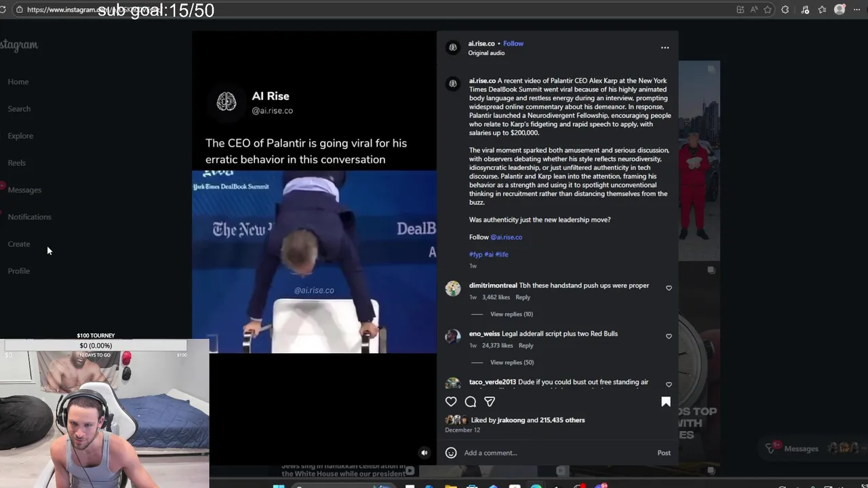Open eno_weiss's profile avatar
Screen dimensions: 868x488
pyautogui.click(x=453, y=336)
